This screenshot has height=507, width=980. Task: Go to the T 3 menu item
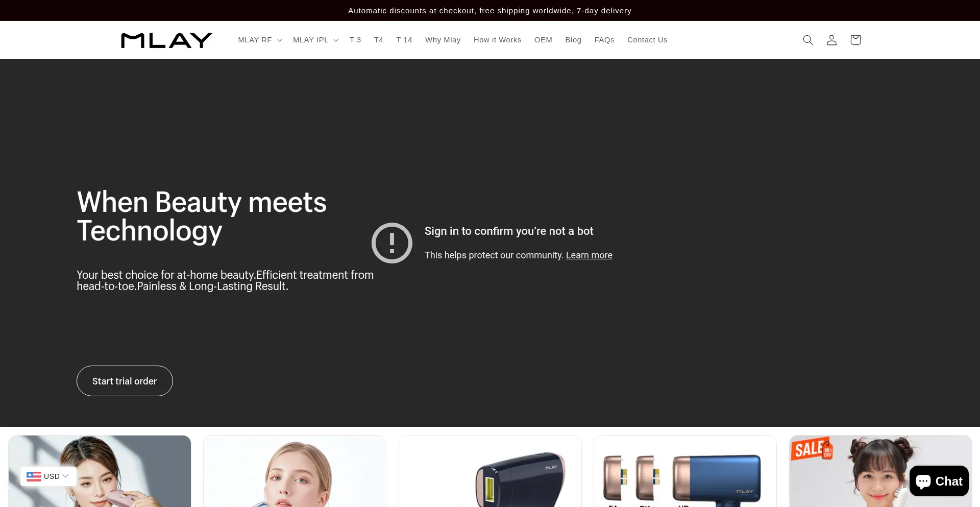(355, 40)
